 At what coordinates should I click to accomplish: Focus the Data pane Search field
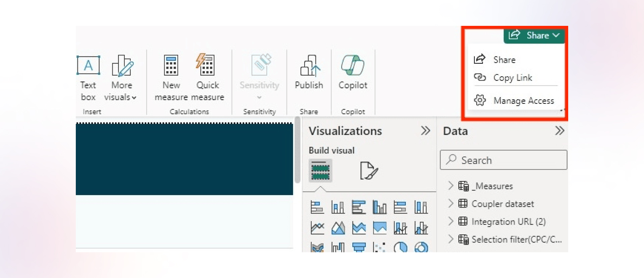(x=503, y=160)
